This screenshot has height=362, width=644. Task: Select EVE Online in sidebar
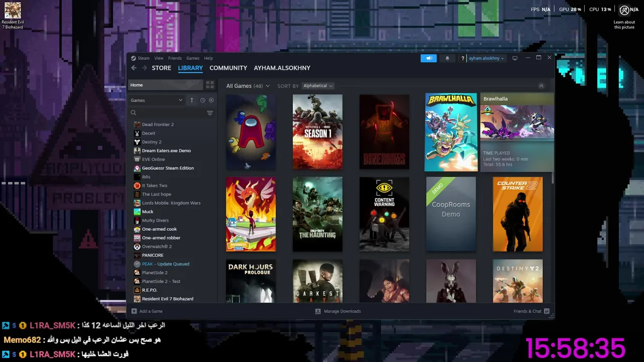[153, 159]
